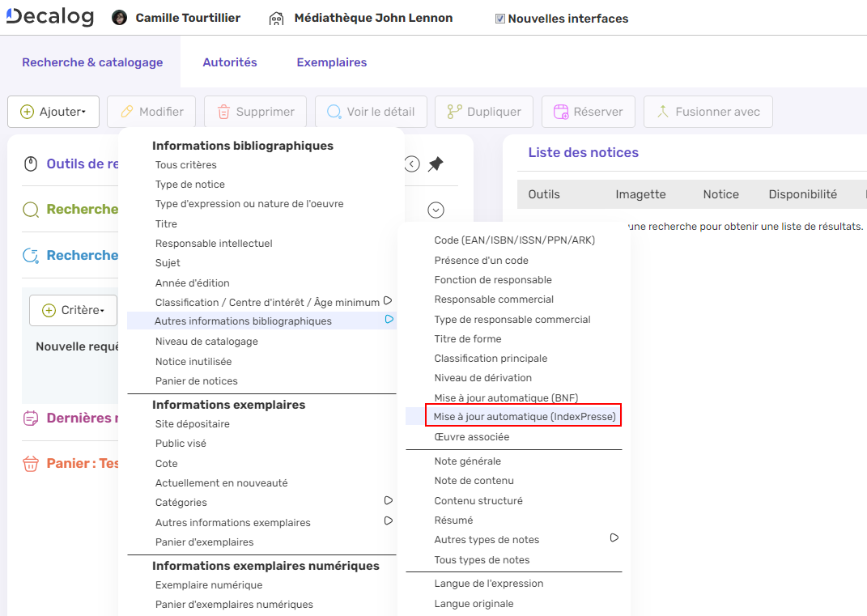Switch to the Autorités tab
Image resolution: width=867 pixels, height=616 pixels.
pyautogui.click(x=230, y=62)
